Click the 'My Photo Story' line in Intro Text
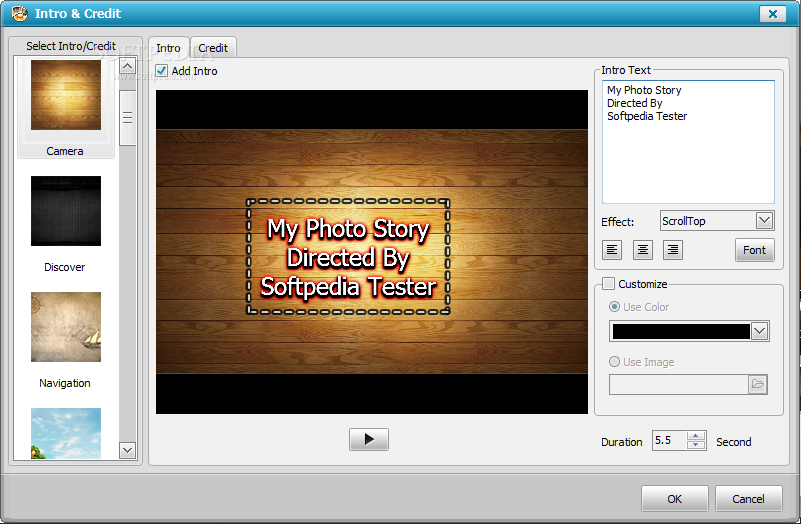Screen dimensions: 801x524 point(644,90)
